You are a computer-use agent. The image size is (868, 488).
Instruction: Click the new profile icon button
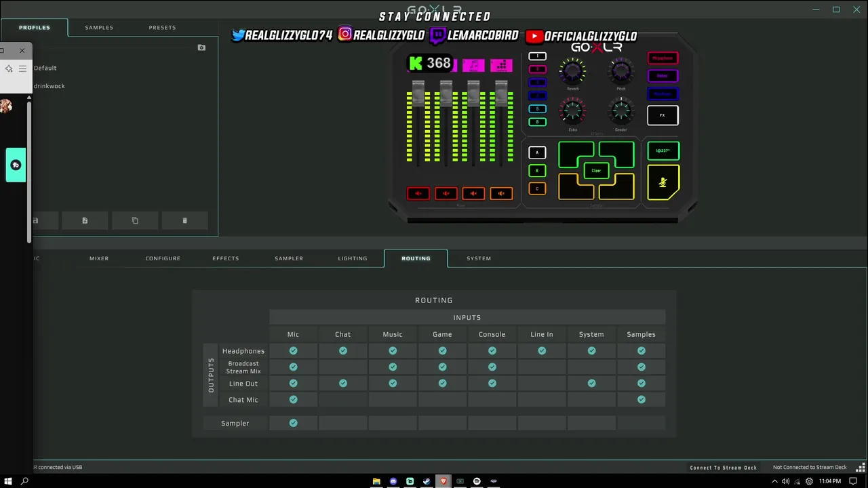point(85,220)
